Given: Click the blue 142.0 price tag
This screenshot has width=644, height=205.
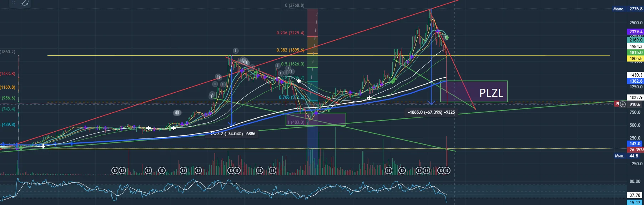Looking at the screenshot, I should [635, 144].
